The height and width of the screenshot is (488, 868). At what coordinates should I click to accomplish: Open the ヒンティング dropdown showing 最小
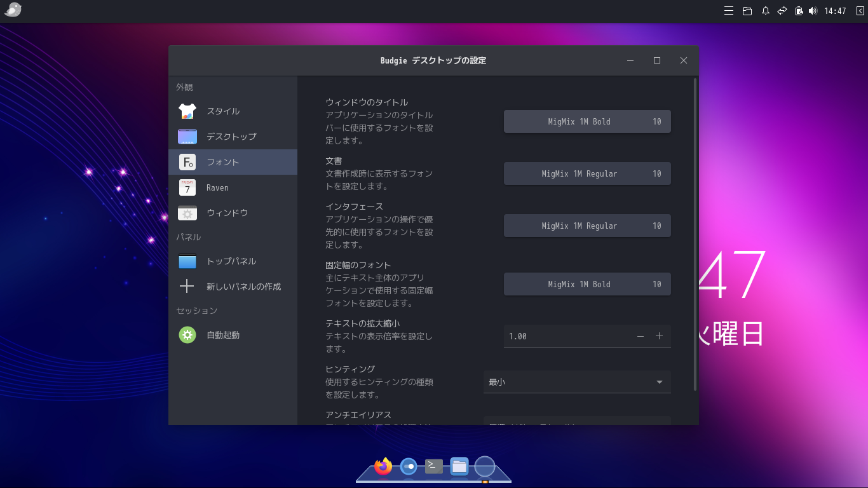tap(577, 382)
